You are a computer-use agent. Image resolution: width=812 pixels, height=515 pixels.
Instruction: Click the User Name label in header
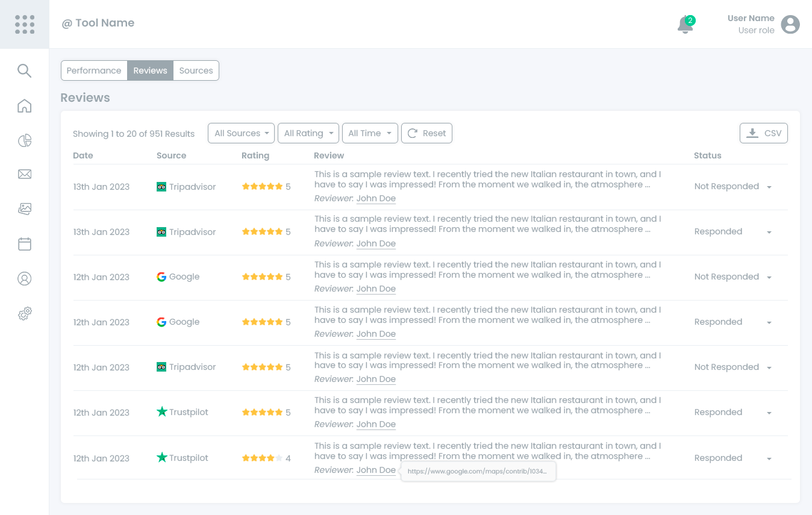tap(751, 18)
